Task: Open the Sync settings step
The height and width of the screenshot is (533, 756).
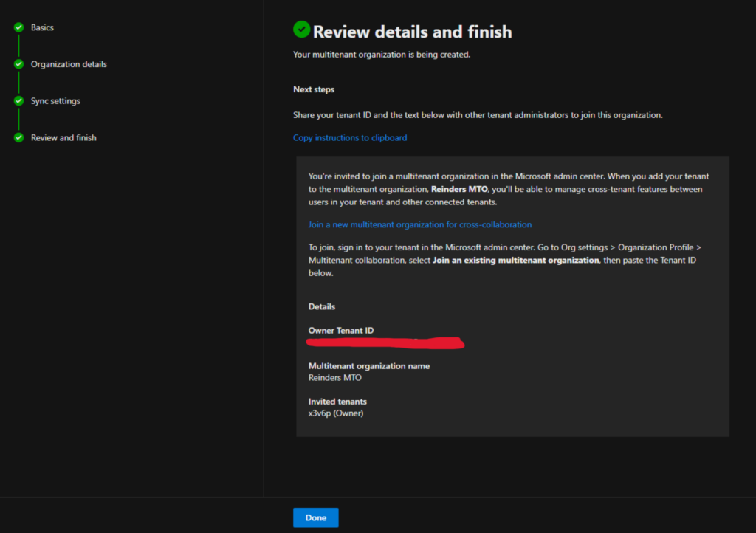Action: click(x=55, y=100)
